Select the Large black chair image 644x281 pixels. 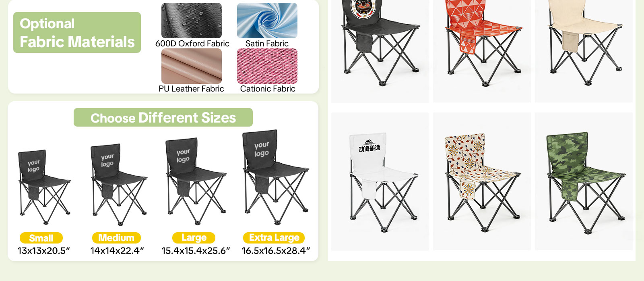click(196, 181)
